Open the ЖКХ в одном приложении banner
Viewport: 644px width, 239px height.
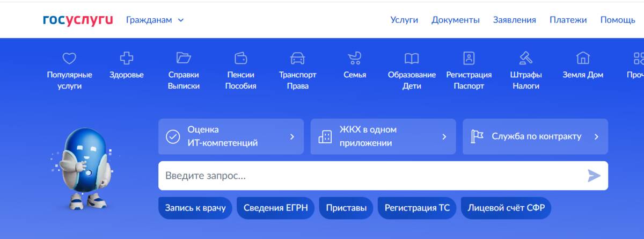(x=383, y=136)
